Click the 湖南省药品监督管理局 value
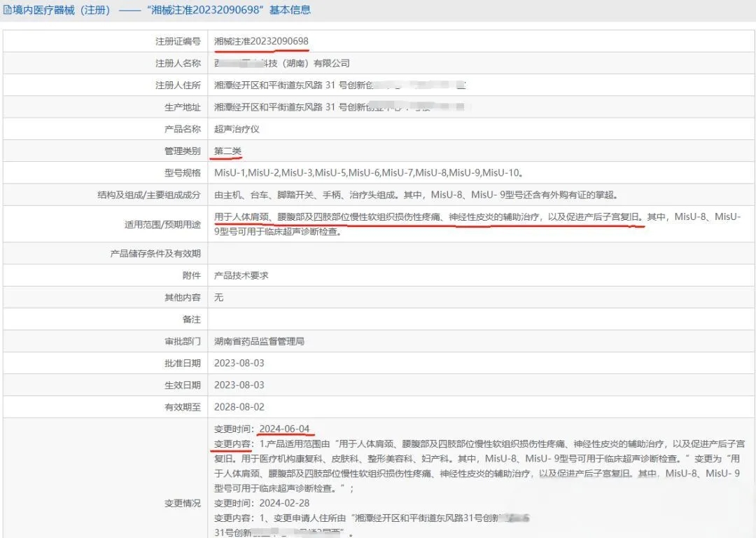The image size is (756, 538). point(260,341)
